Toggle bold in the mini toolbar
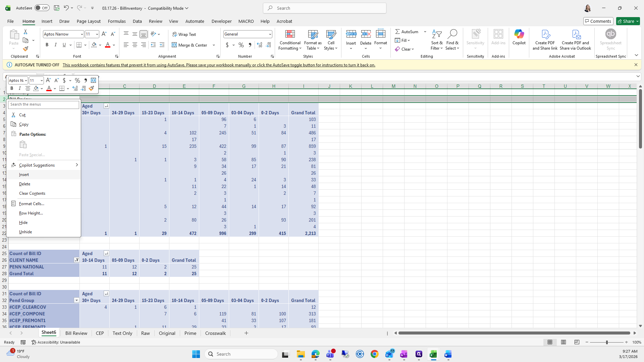Screen dimensions: 644x362 [x=12, y=88]
